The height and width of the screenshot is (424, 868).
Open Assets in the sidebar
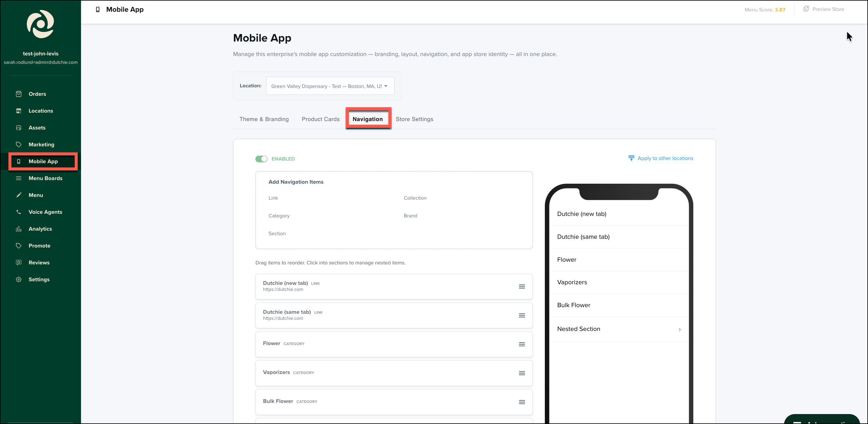[37, 128]
